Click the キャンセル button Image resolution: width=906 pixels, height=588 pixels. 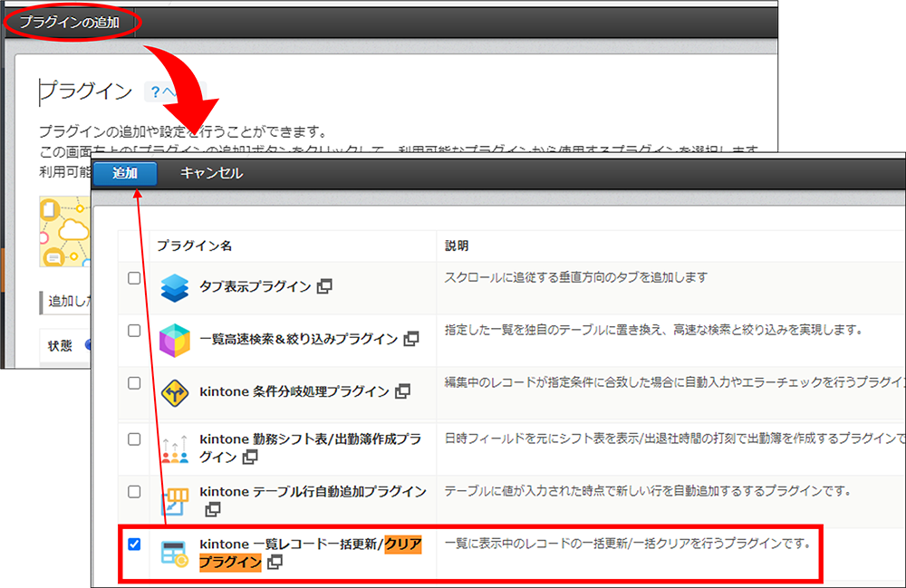click(x=211, y=173)
